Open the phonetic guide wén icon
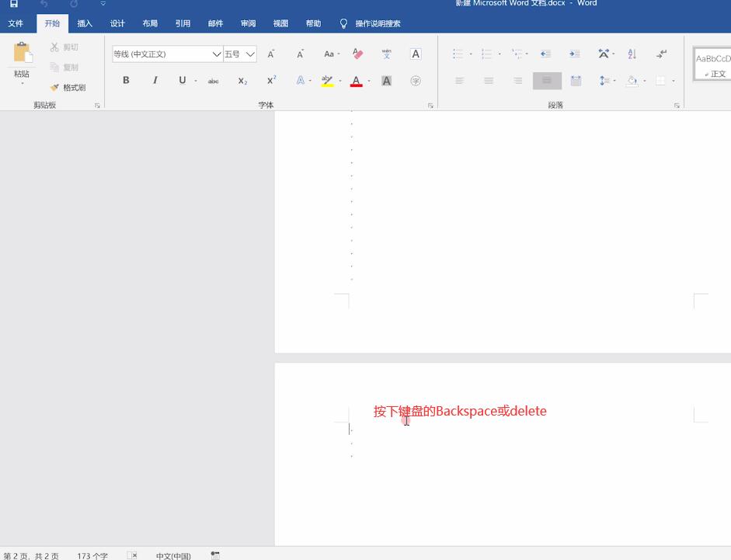The image size is (731, 560). click(387, 54)
